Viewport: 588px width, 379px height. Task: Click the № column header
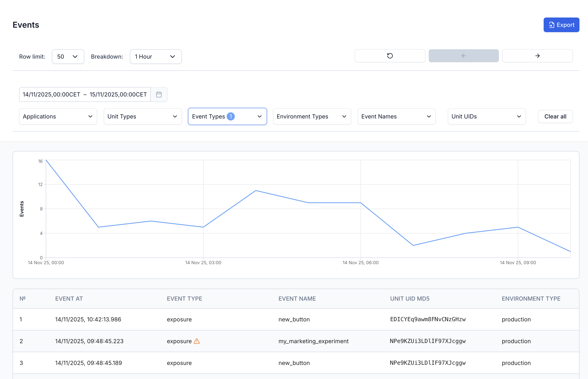23,299
